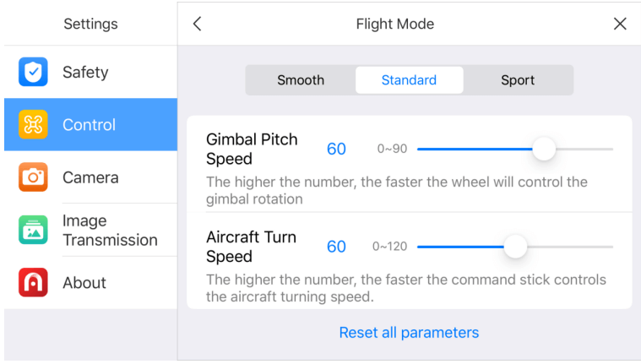Select the Smooth flight mode
641x364 pixels.
[301, 80]
